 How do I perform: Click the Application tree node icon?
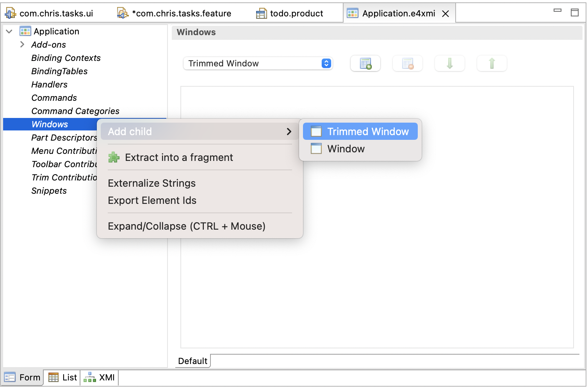click(25, 31)
